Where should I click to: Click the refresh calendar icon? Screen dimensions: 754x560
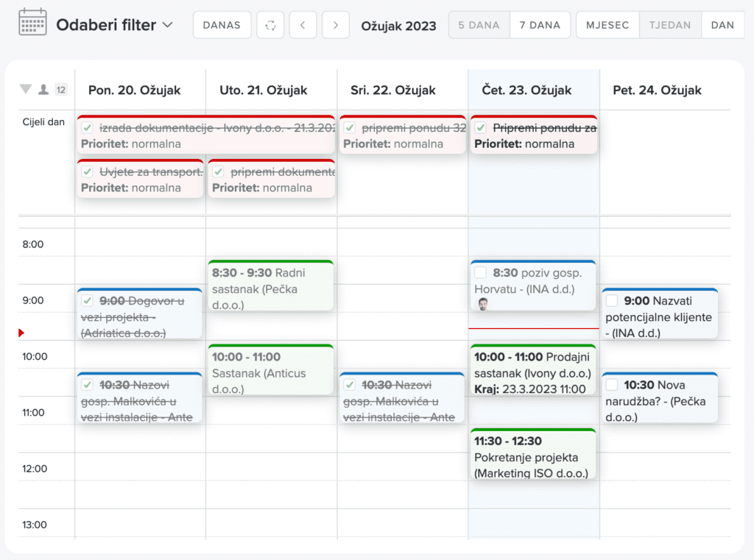coord(270,25)
